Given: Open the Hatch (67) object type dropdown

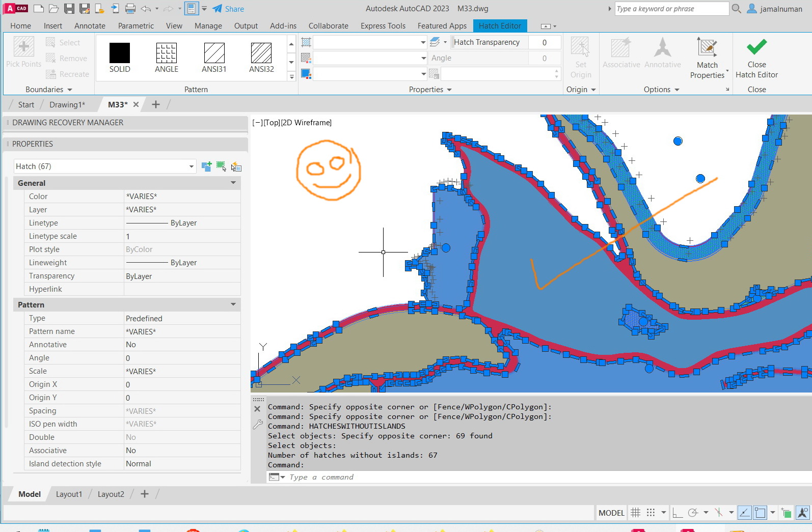Looking at the screenshot, I should click(x=191, y=166).
